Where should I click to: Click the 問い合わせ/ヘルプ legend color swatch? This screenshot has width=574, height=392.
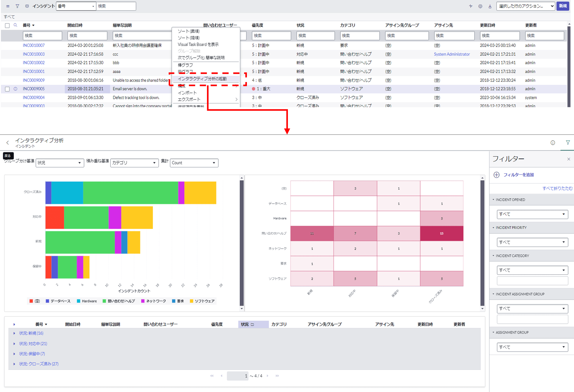(x=104, y=301)
